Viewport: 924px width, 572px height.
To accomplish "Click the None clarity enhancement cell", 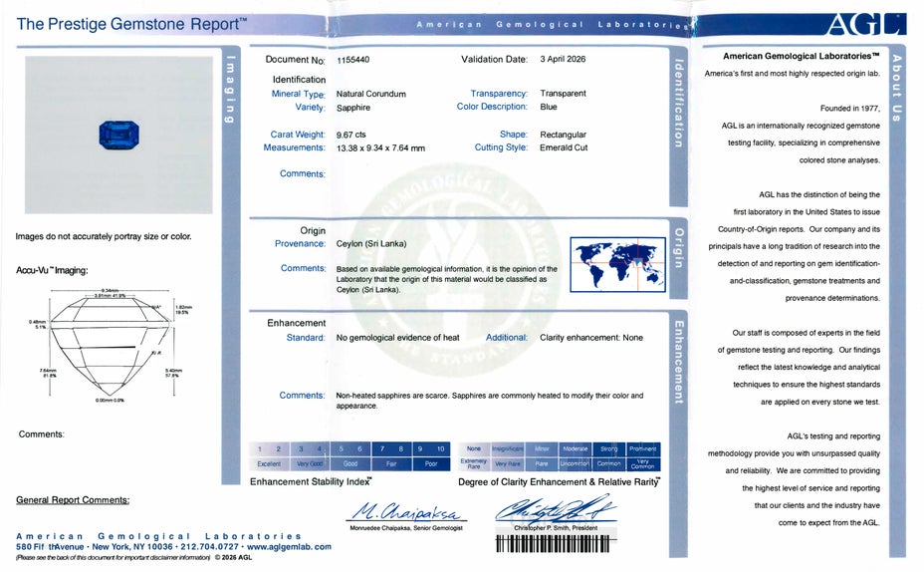I will [474, 448].
